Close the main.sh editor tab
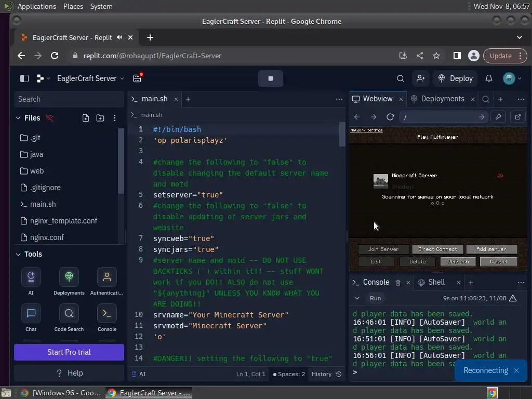The image size is (532, 399). [x=176, y=99]
